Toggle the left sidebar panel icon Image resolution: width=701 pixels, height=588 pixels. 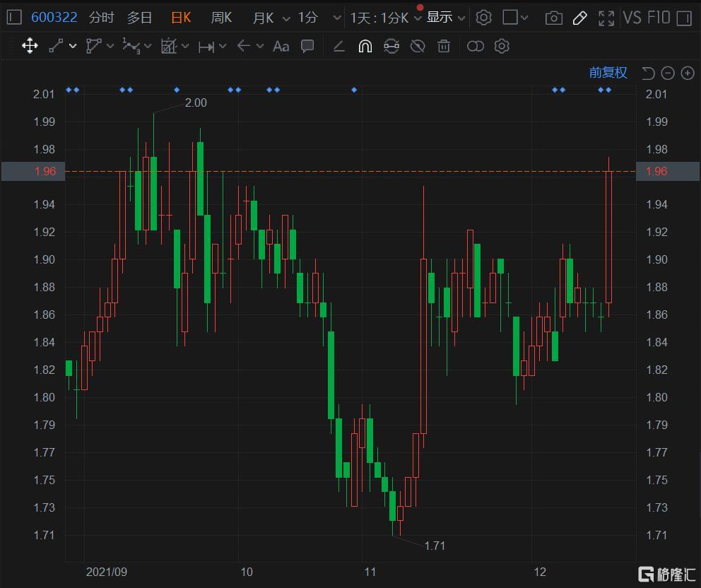14,18
